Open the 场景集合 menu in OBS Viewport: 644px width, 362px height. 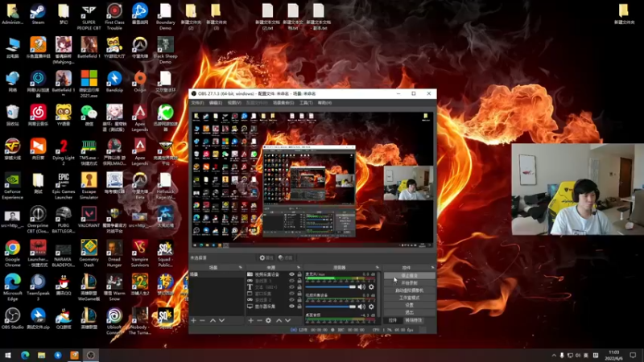283,103
